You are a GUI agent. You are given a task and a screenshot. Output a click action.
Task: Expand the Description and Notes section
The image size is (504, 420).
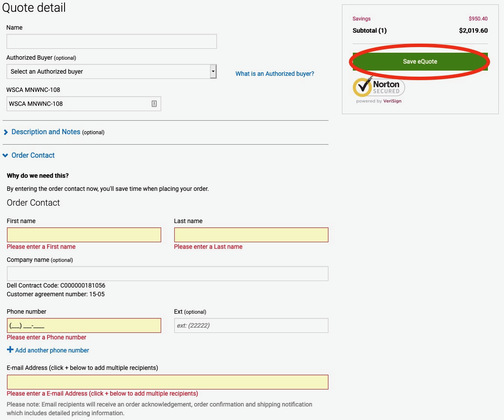(x=46, y=132)
